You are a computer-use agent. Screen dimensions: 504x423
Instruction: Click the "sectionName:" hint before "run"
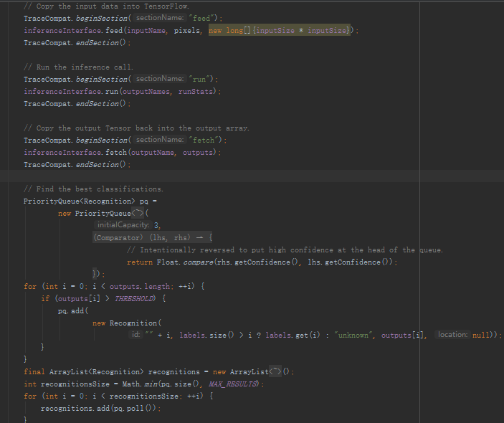tap(160, 79)
